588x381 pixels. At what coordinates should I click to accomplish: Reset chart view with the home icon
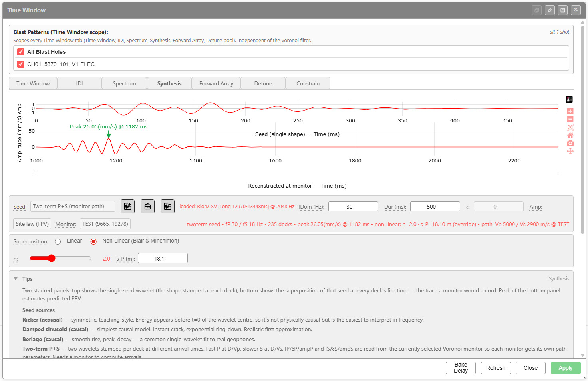click(x=570, y=135)
